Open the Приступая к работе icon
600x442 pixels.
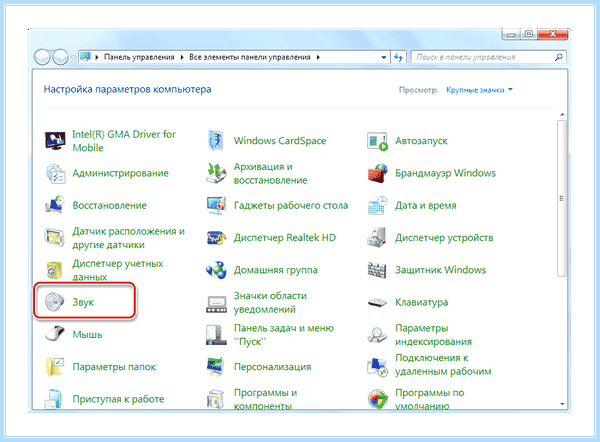54,399
